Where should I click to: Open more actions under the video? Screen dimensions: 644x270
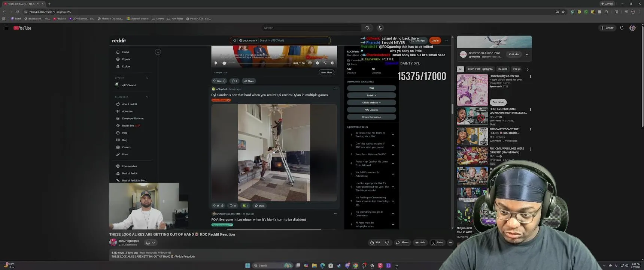pyautogui.click(x=450, y=243)
